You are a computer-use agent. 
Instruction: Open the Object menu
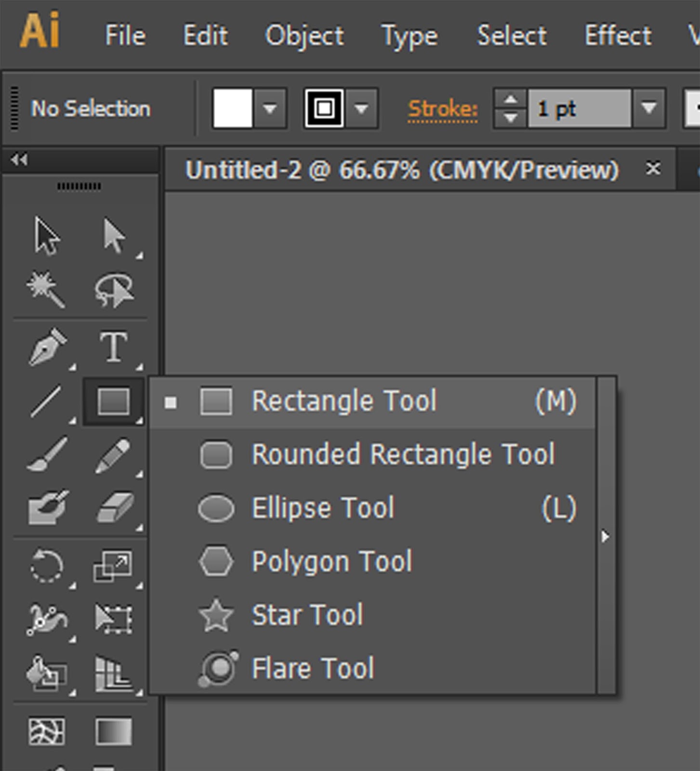(304, 36)
